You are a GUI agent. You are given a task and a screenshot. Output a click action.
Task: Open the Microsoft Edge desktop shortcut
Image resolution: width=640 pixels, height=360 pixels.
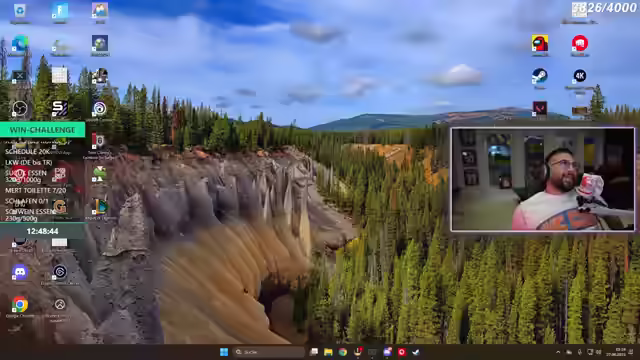point(20,43)
